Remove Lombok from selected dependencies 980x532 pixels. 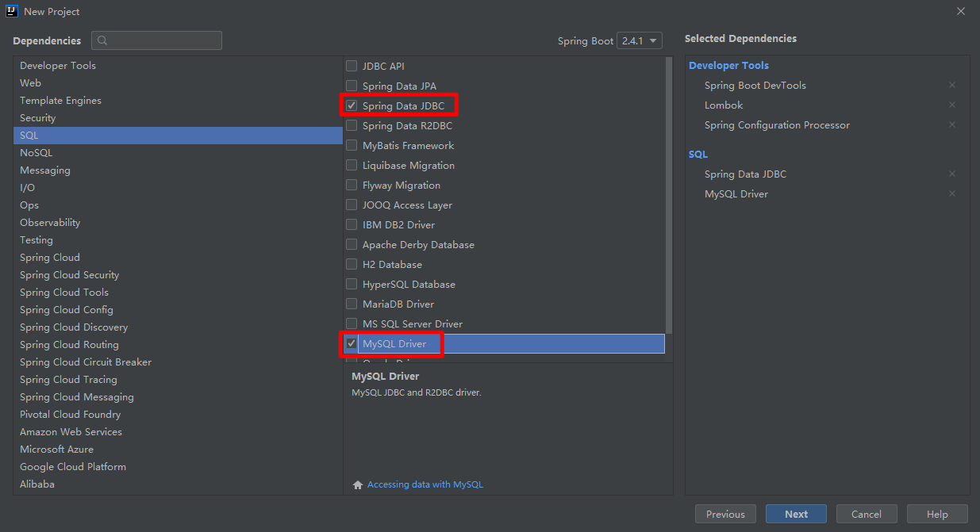click(952, 105)
